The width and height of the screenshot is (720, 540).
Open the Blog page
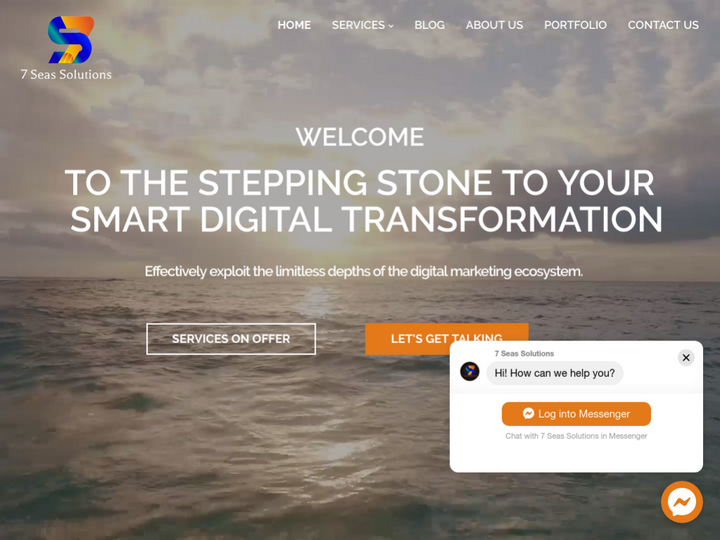[x=429, y=25]
